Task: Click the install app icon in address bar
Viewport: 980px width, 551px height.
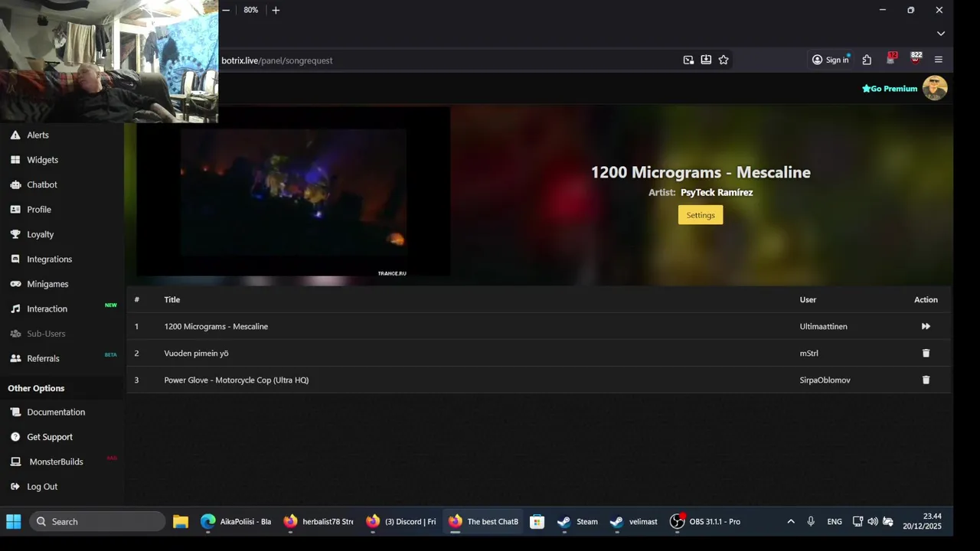Action: (x=706, y=60)
